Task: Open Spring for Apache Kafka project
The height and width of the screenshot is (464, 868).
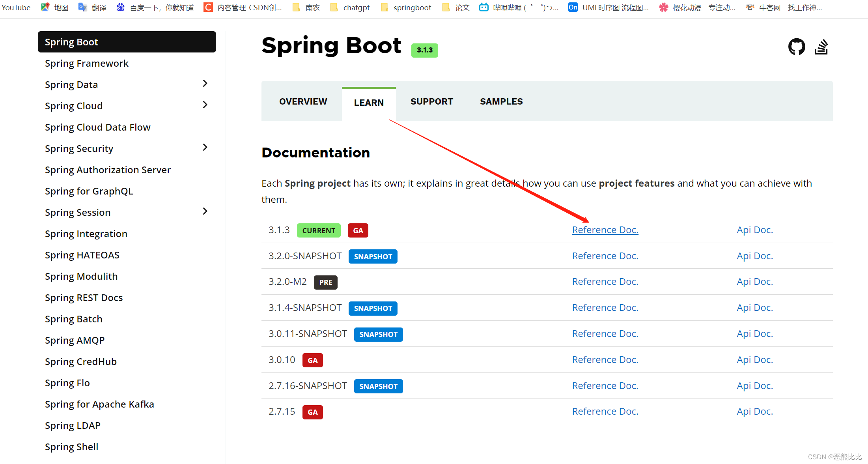Action: pyautogui.click(x=99, y=404)
